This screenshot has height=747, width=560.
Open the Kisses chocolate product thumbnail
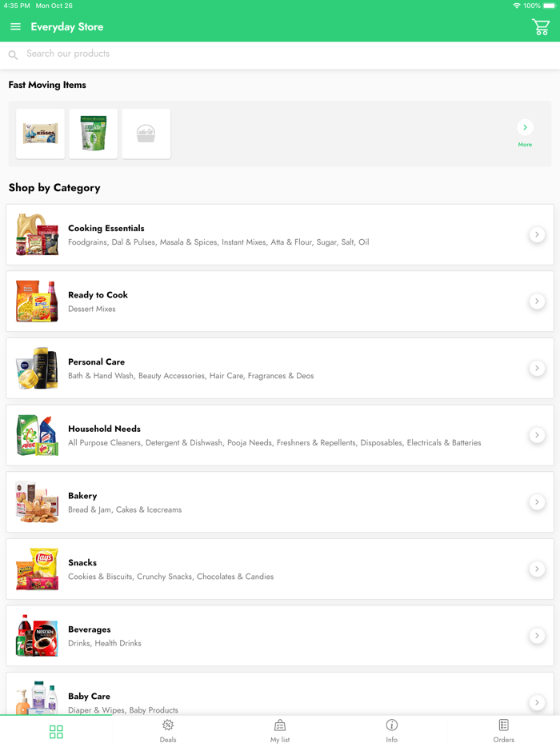[x=41, y=134]
